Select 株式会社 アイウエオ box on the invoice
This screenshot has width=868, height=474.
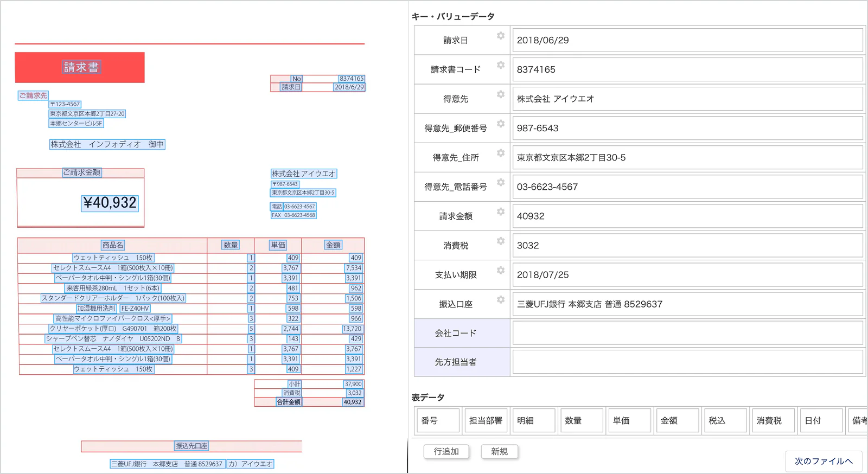pyautogui.click(x=304, y=174)
